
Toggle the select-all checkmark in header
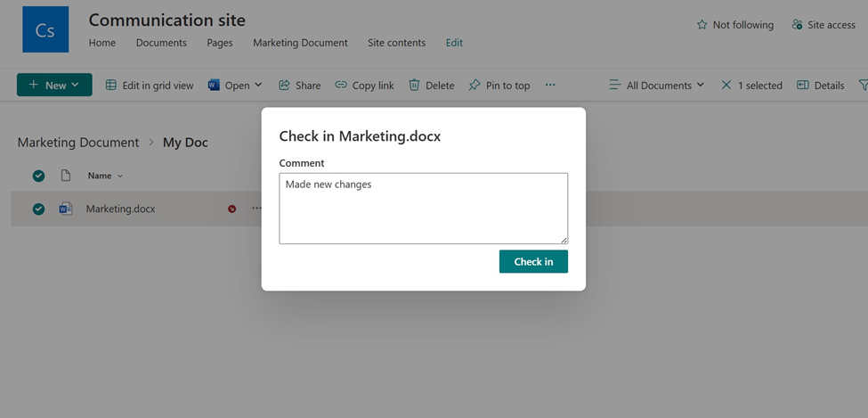38,176
